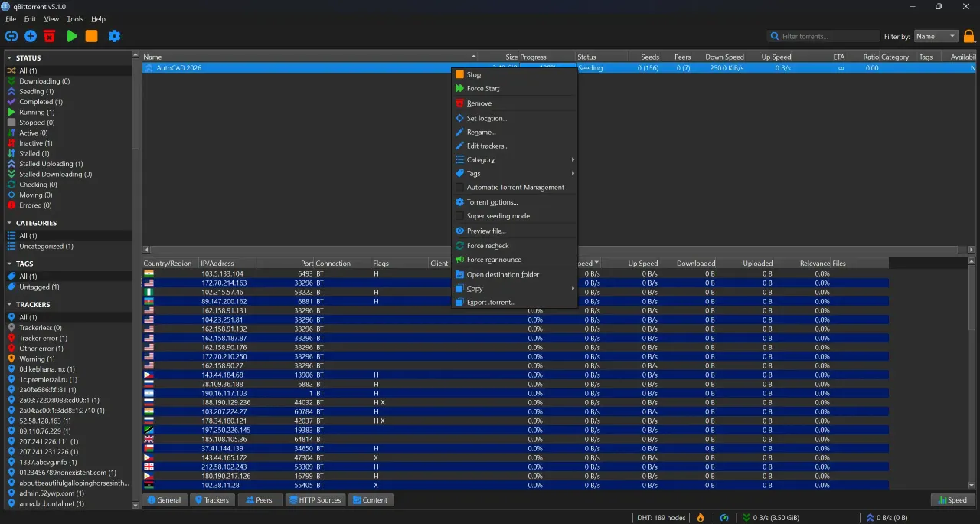The height and width of the screenshot is (524, 980).
Task: Click the Add Torrent Link toolbar icon
Action: pyautogui.click(x=11, y=36)
